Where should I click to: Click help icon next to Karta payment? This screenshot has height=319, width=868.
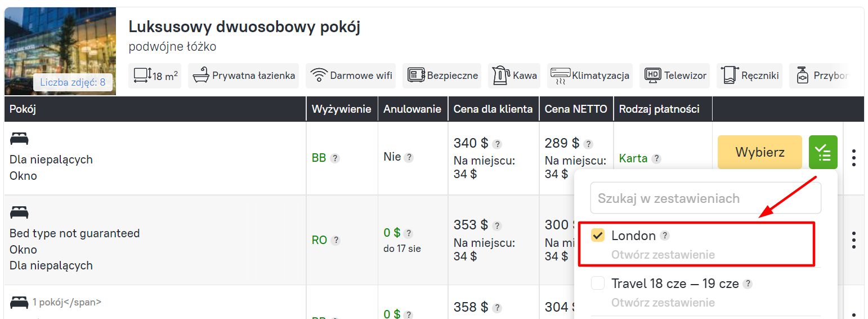point(656,159)
